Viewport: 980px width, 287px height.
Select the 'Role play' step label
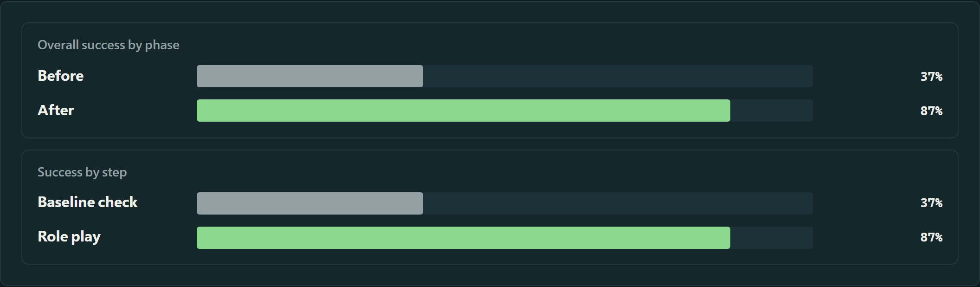click(x=69, y=237)
